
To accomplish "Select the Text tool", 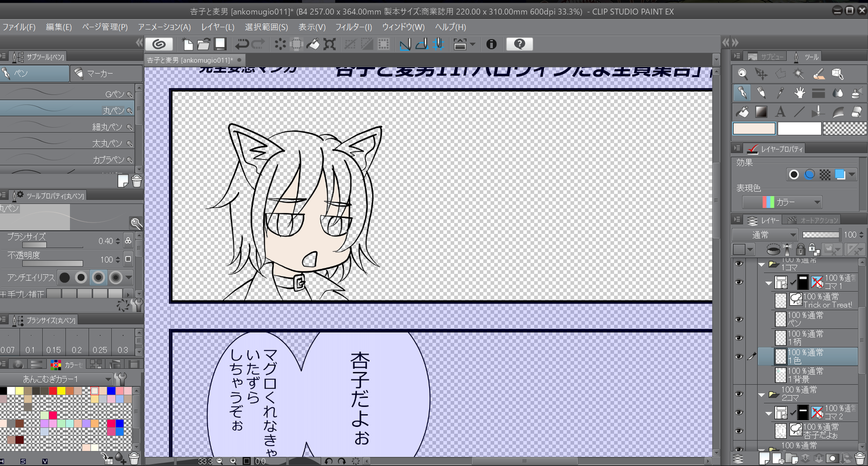I will 780,111.
